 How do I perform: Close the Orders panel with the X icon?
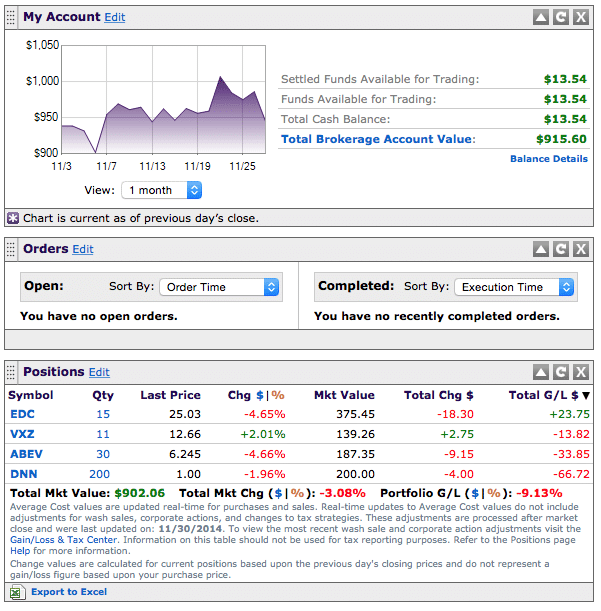(x=581, y=249)
